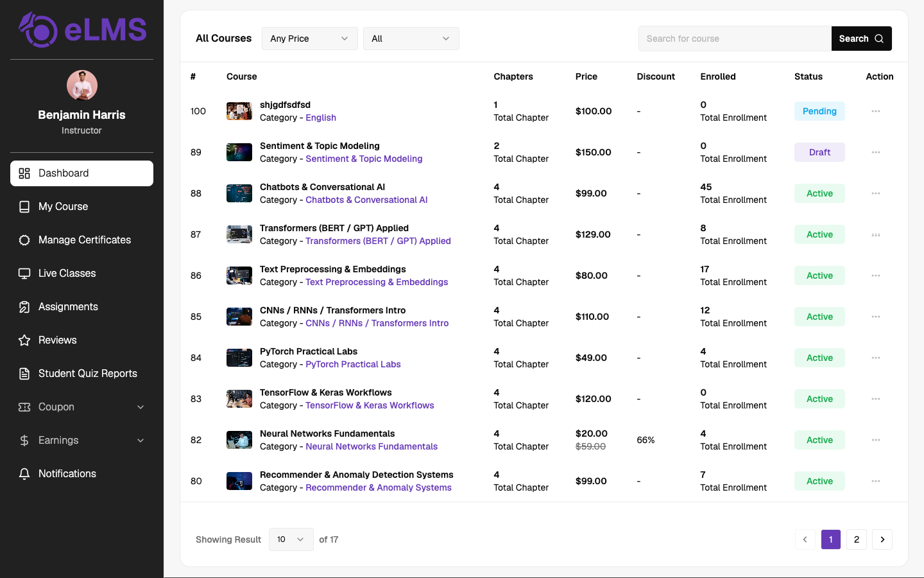Click the Pending status badge
The height and width of the screenshot is (578, 924).
click(819, 111)
